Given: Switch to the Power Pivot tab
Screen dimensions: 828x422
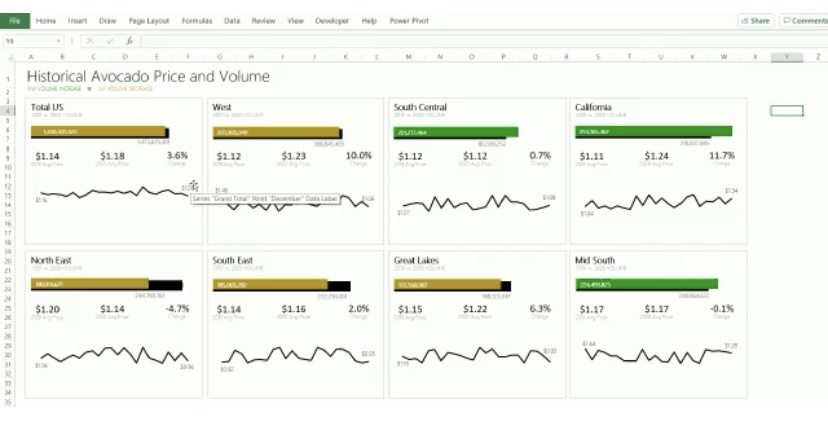Looking at the screenshot, I should pos(409,21).
